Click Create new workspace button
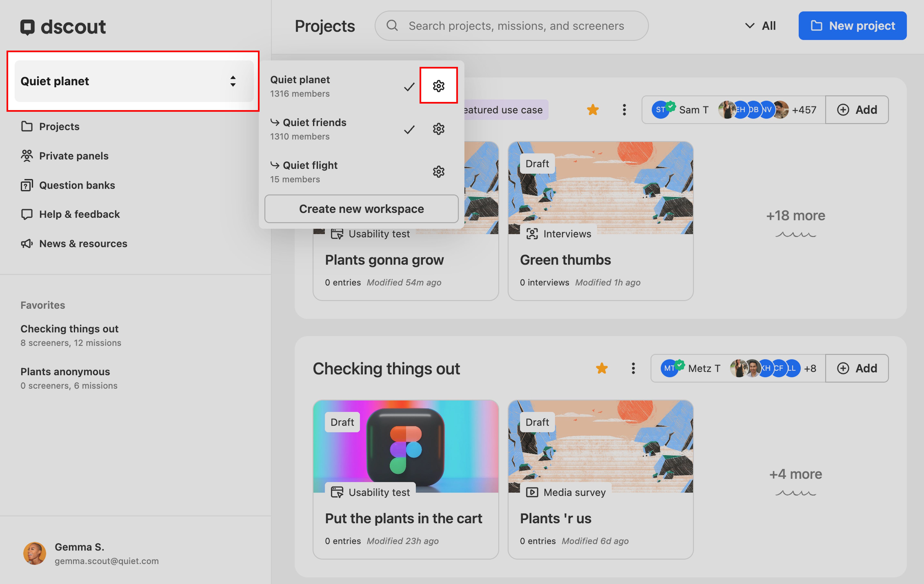Screen dimensions: 924x584 point(361,209)
